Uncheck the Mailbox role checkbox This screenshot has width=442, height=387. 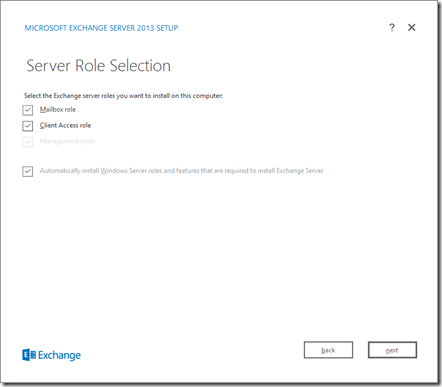click(x=28, y=110)
